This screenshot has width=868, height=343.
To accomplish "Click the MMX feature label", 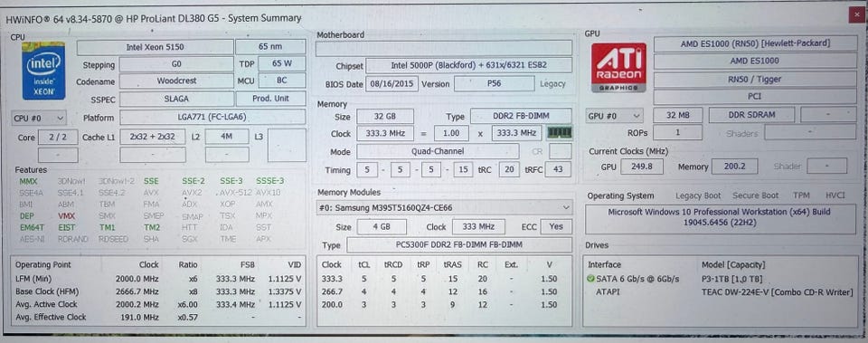I will coord(28,181).
